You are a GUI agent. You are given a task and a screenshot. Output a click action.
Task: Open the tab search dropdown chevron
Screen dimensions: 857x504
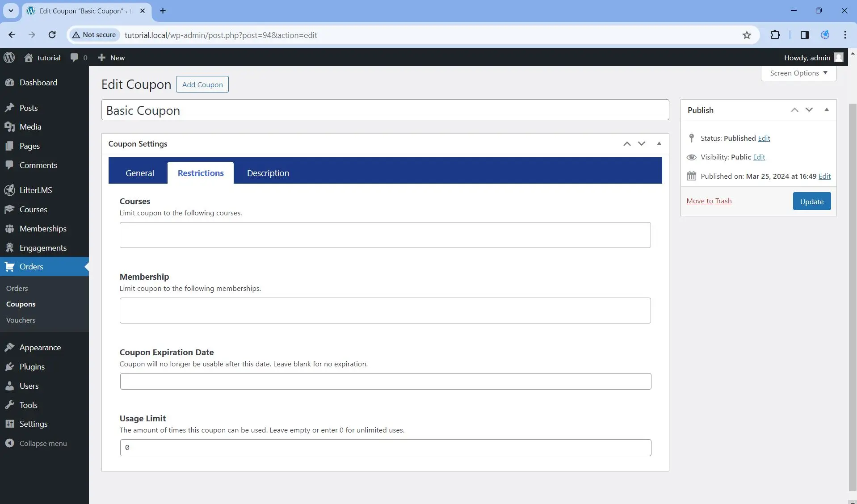[11, 11]
